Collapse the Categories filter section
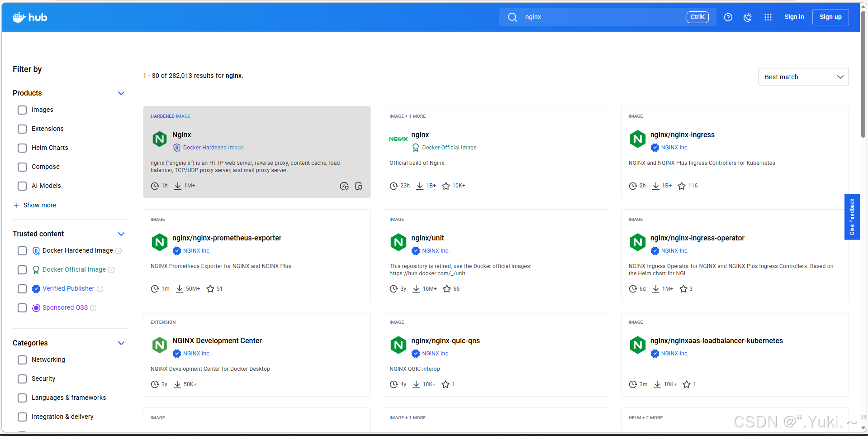The width and height of the screenshot is (868, 436). pyautogui.click(x=121, y=343)
